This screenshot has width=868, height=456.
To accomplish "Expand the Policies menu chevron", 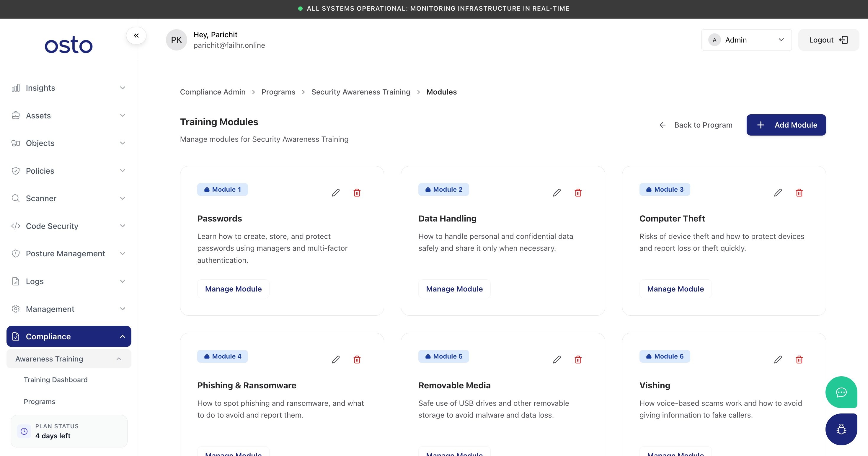I will 123,171.
